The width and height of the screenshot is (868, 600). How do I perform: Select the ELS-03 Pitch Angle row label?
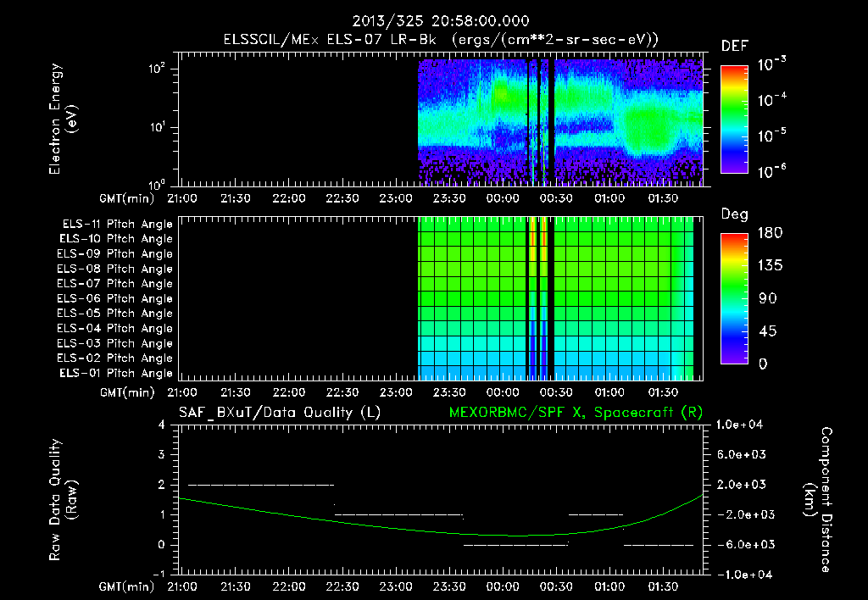click(x=114, y=344)
